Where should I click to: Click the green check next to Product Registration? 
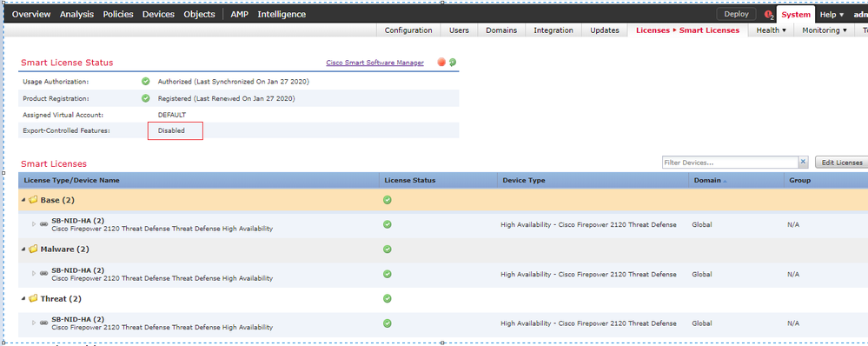tap(146, 98)
